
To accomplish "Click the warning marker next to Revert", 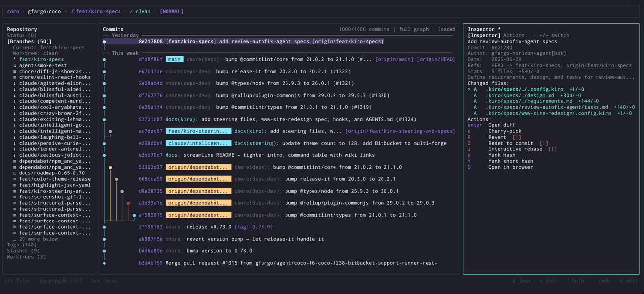I will point(517,137).
